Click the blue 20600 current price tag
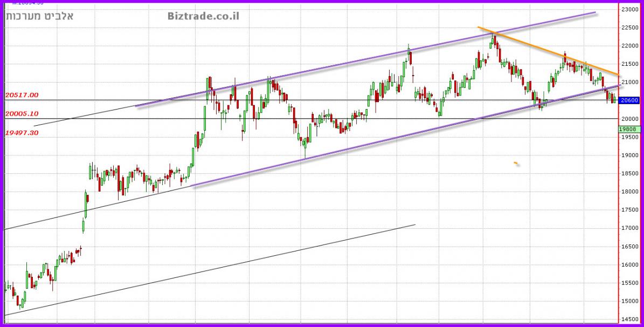Image resolution: width=644 pixels, height=327 pixels. [629, 100]
